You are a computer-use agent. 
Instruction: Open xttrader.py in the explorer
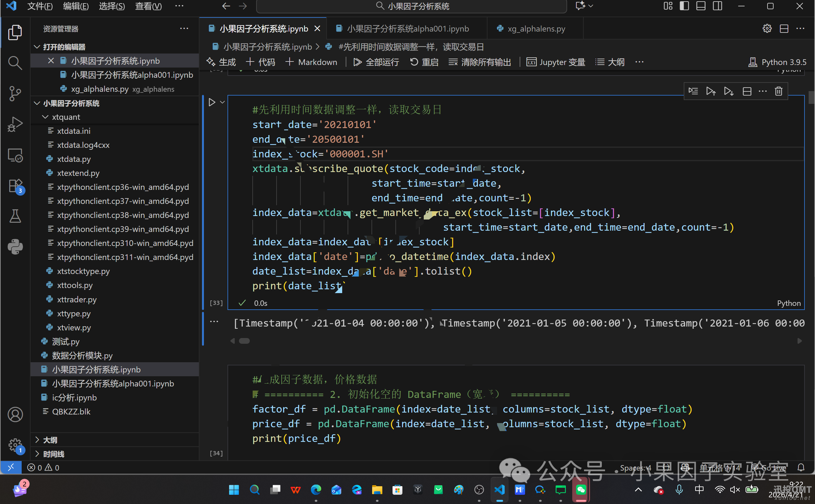point(77,299)
